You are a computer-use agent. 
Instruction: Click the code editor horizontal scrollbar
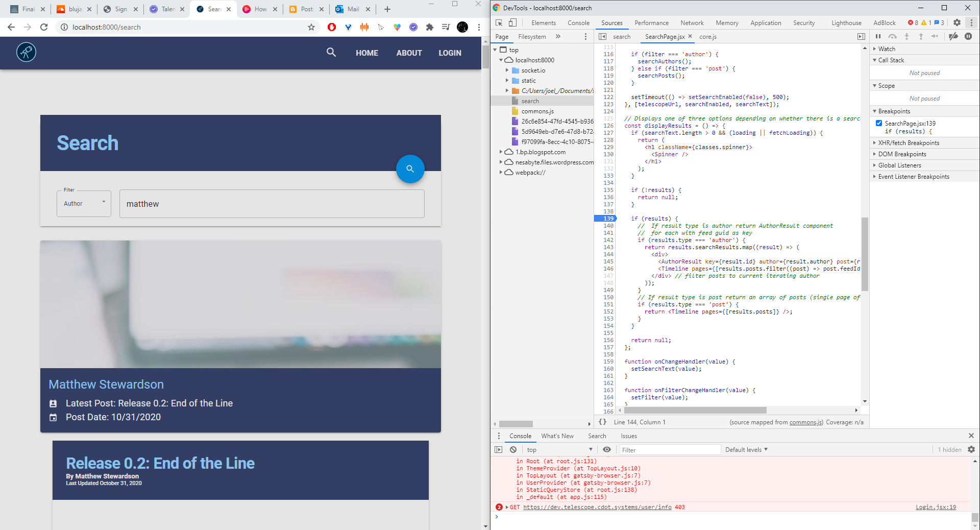click(x=695, y=410)
